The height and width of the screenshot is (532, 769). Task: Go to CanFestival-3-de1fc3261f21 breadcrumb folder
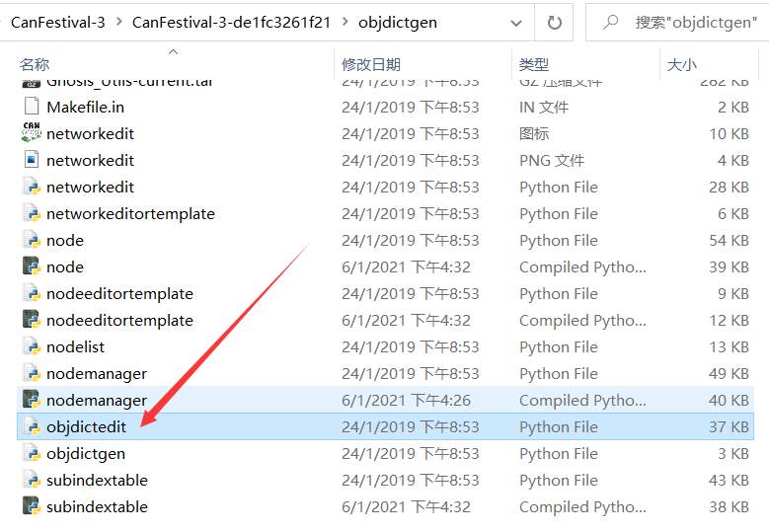pos(231,22)
